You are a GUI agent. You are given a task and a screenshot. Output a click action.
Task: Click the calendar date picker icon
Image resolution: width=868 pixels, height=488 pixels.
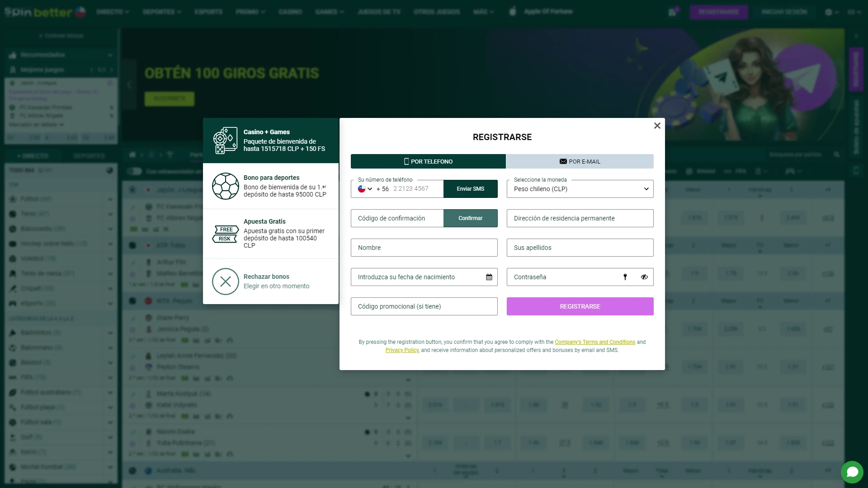coord(489,277)
